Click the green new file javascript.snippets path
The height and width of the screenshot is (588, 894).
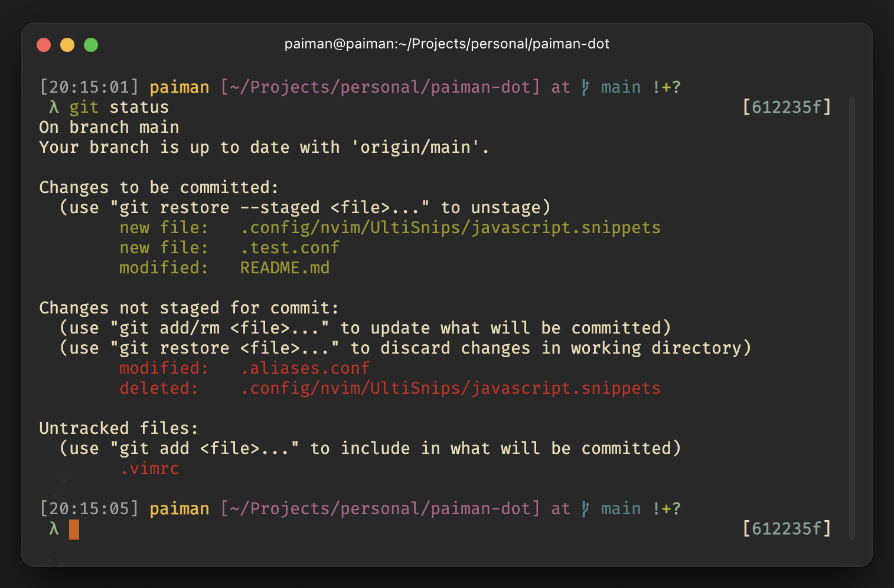click(x=451, y=228)
